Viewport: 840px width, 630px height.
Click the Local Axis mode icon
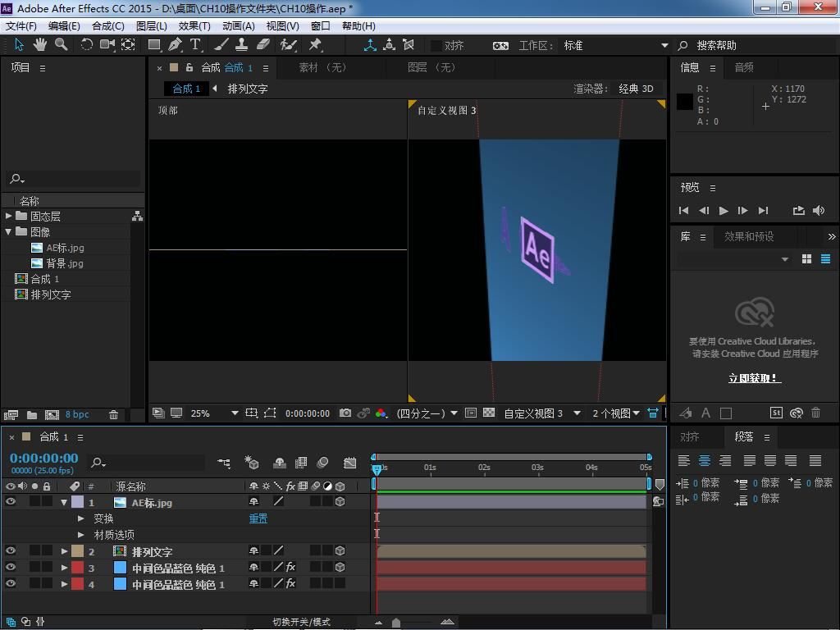(370, 45)
